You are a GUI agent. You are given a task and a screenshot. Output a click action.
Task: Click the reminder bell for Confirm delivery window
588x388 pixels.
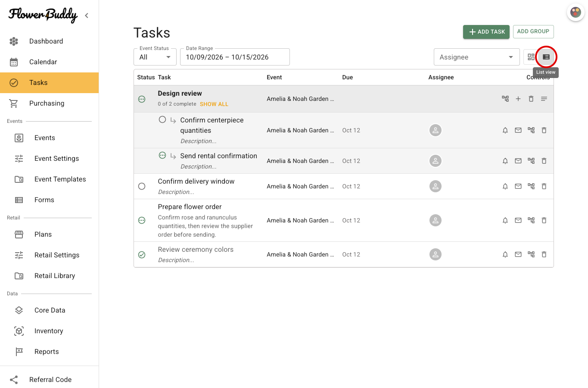pos(505,186)
